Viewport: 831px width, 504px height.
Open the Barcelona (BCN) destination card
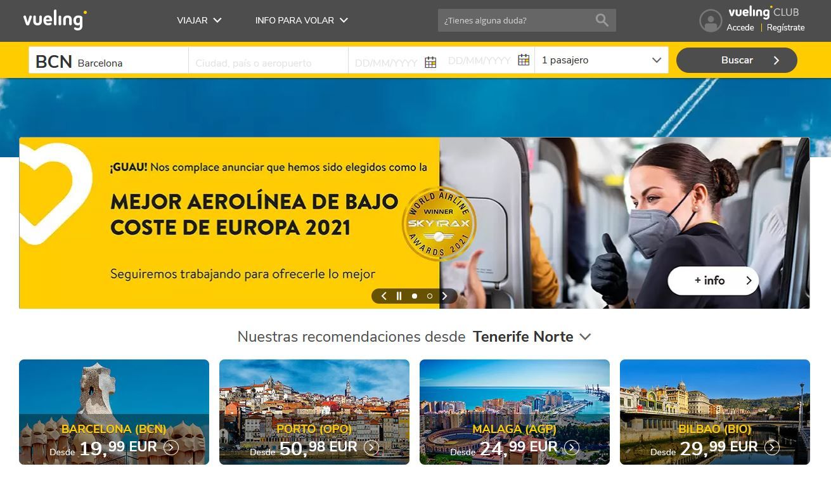(114, 412)
